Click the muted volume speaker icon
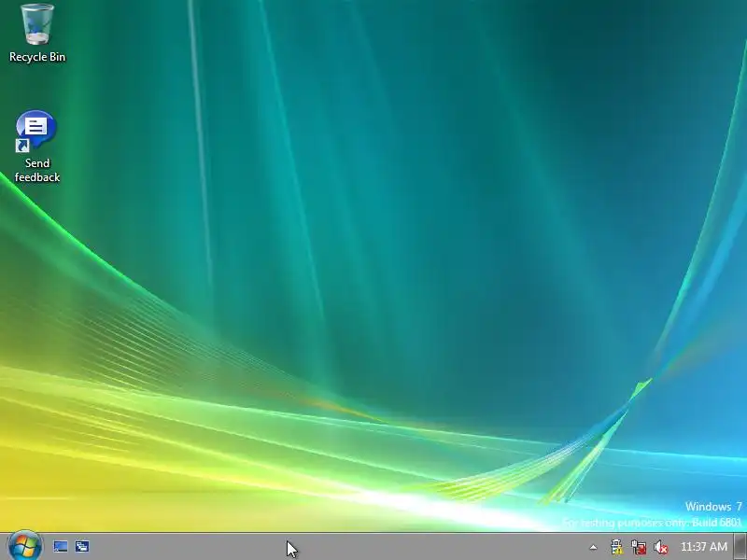The height and width of the screenshot is (560, 747). [661, 547]
